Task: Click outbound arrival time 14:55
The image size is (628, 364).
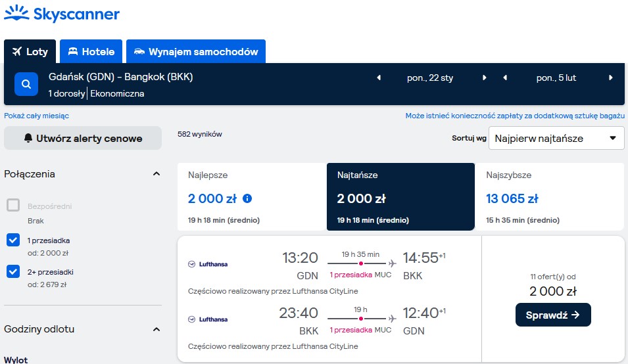Action: point(421,258)
